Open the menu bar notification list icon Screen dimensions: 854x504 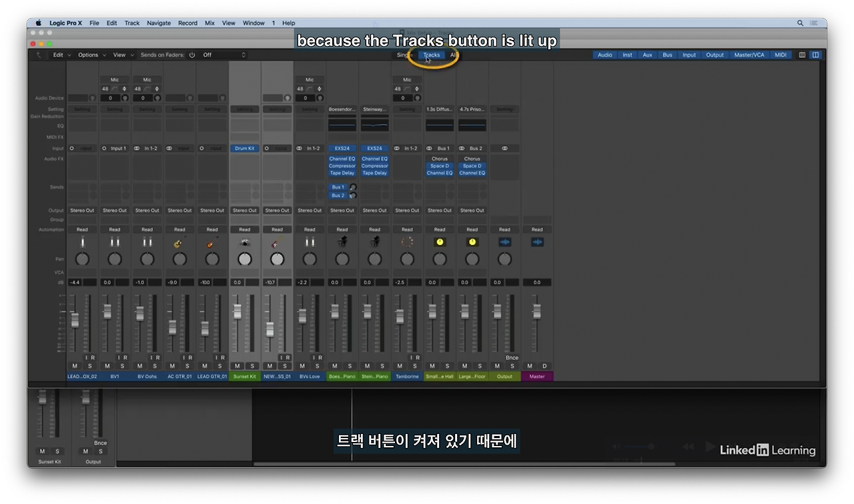coord(815,23)
